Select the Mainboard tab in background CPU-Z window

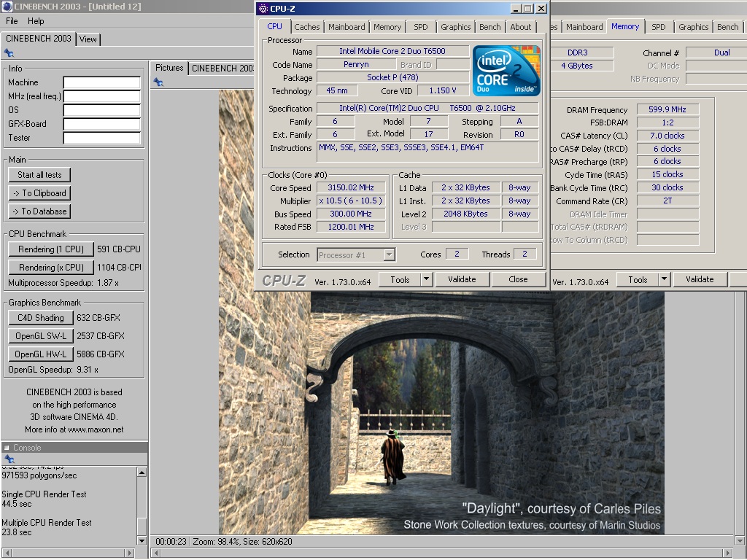tap(584, 27)
